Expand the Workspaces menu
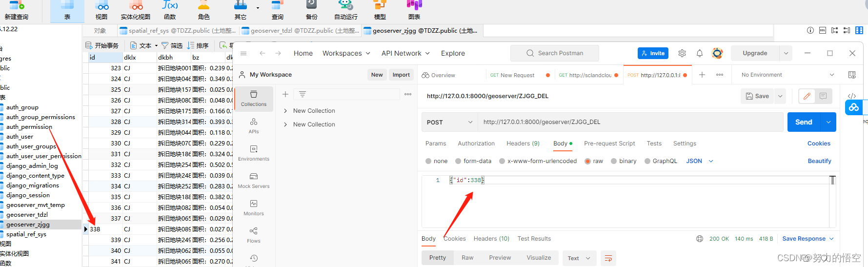 tap(346, 53)
